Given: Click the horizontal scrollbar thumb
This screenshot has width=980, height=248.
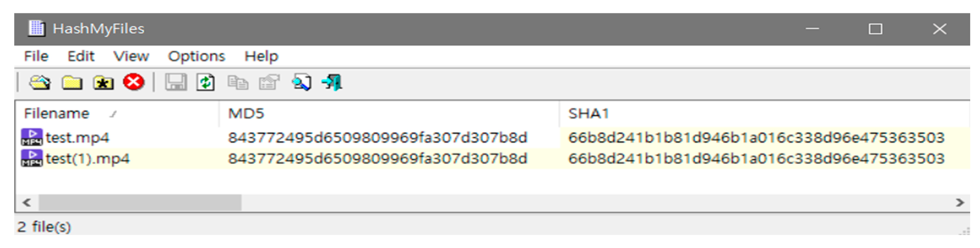Looking at the screenshot, I should 140,202.
